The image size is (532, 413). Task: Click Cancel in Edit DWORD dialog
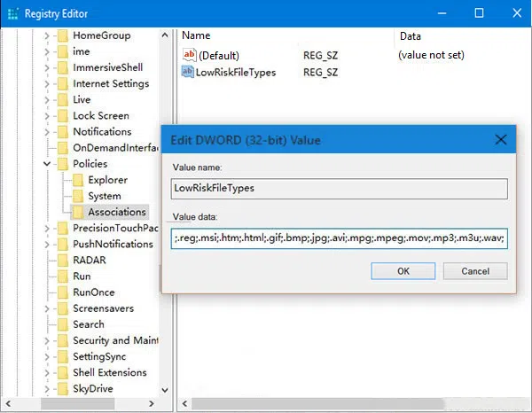point(475,271)
